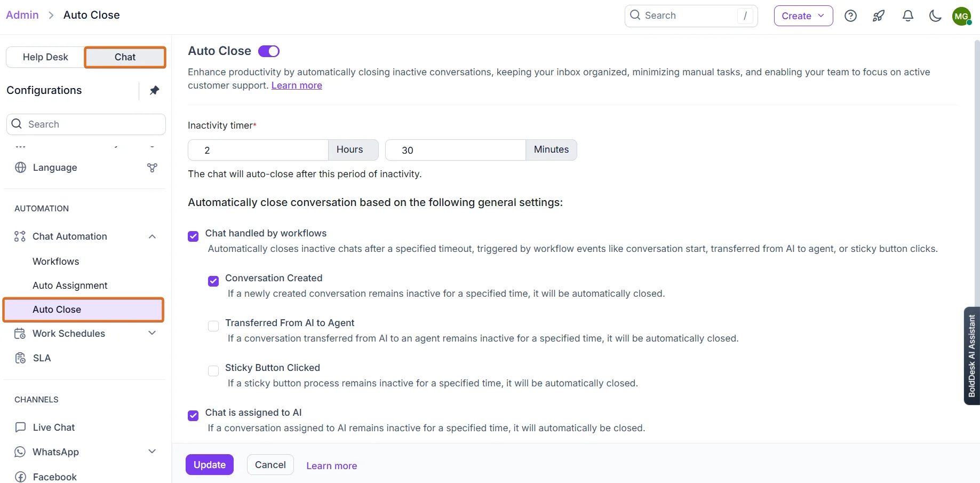
Task: Open Learn more link beside Cancel
Action: coord(332,466)
